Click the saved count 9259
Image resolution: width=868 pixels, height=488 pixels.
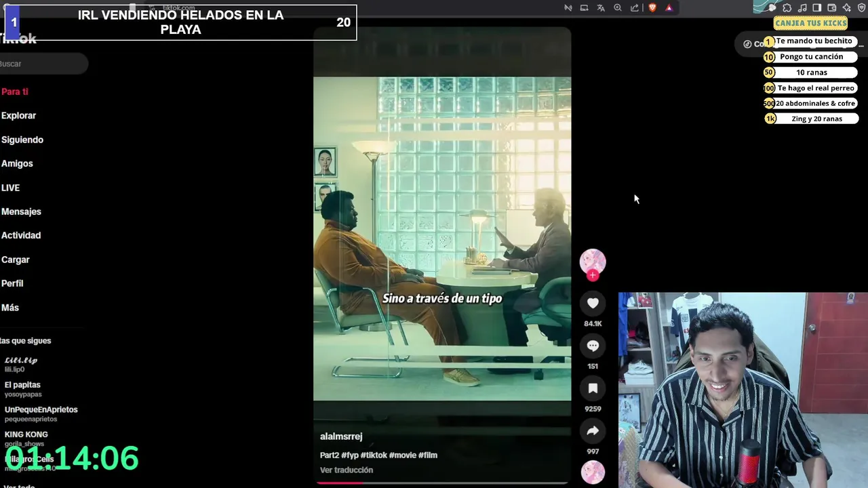pos(593,409)
